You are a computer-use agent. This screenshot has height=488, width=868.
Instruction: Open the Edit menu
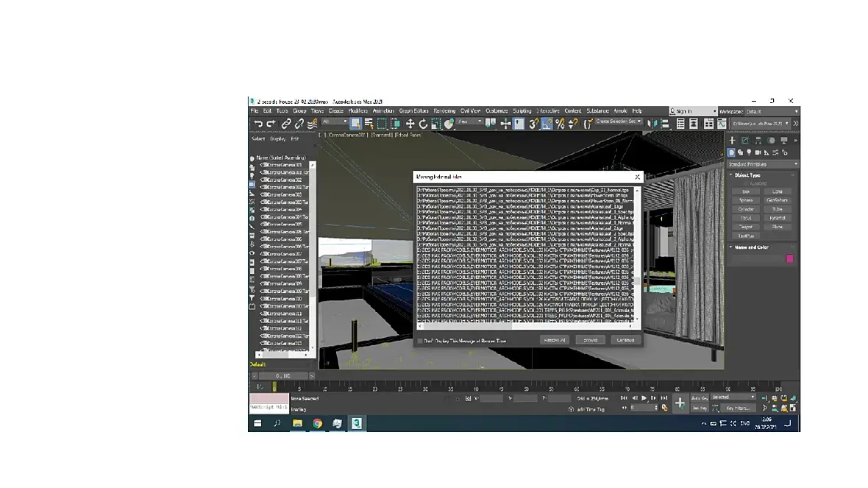[x=267, y=111]
